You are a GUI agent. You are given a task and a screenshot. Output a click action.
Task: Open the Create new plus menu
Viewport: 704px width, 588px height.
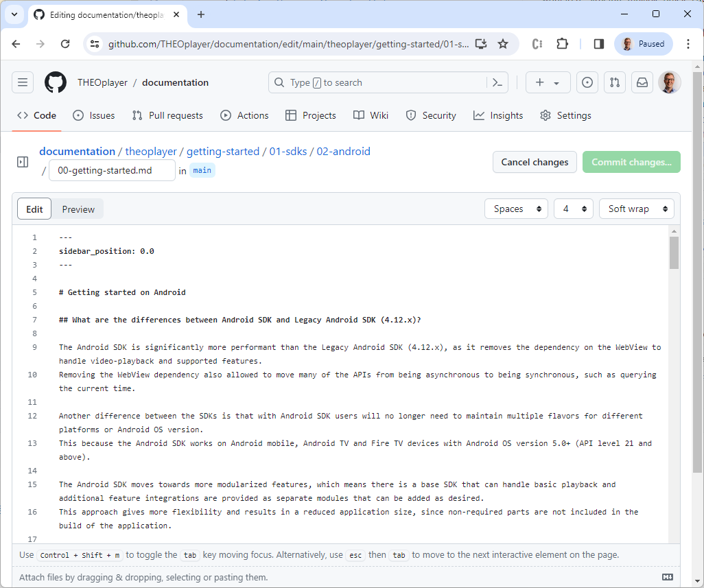[548, 82]
